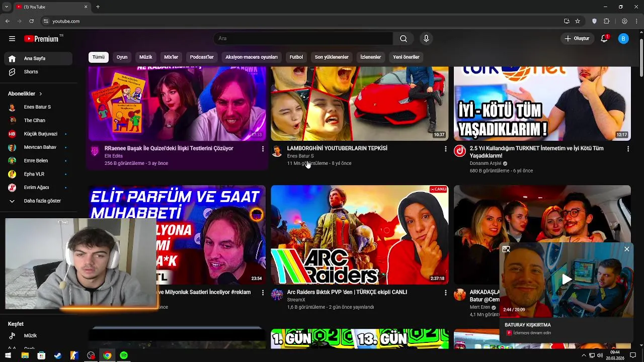Open the Donanım Arşivi channel name
Screen dimensions: 644x362
coord(486,163)
